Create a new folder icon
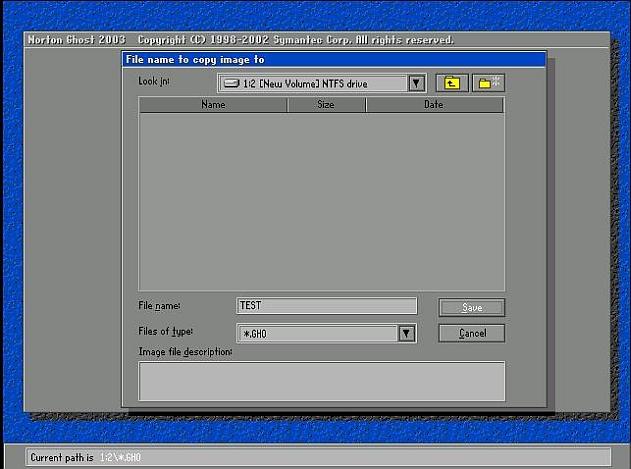This screenshot has width=631, height=469. pos(489,83)
